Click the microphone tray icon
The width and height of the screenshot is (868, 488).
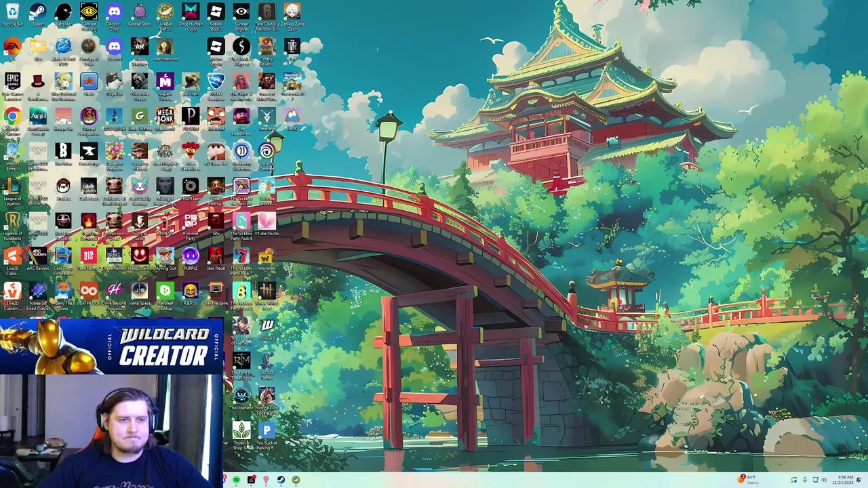(804, 480)
